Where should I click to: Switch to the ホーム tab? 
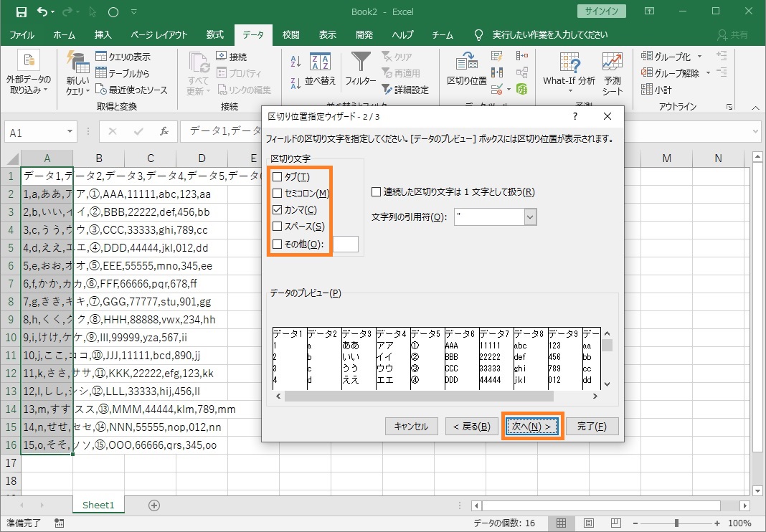click(64, 34)
